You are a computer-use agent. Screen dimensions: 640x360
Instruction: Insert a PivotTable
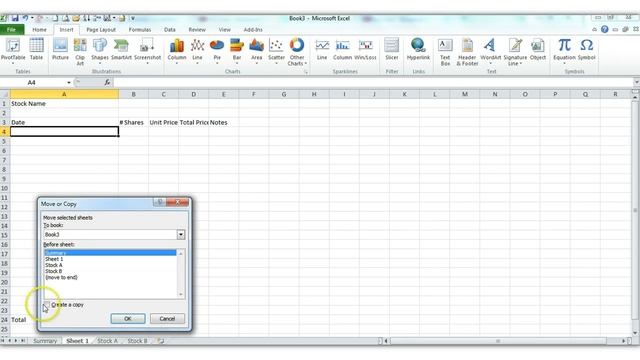click(x=13, y=51)
